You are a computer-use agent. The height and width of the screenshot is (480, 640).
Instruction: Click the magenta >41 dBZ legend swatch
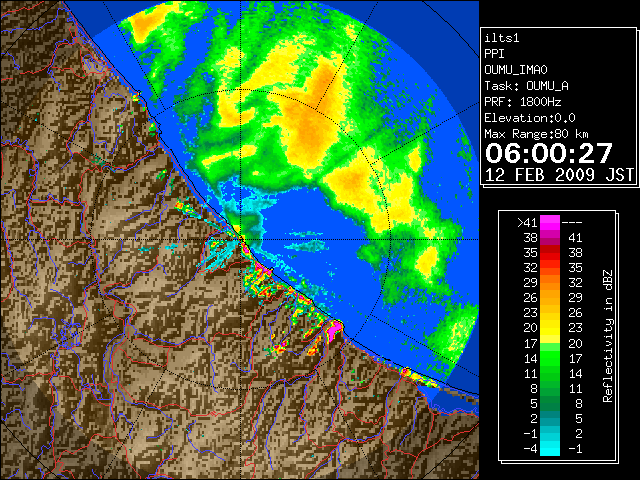tap(550, 222)
